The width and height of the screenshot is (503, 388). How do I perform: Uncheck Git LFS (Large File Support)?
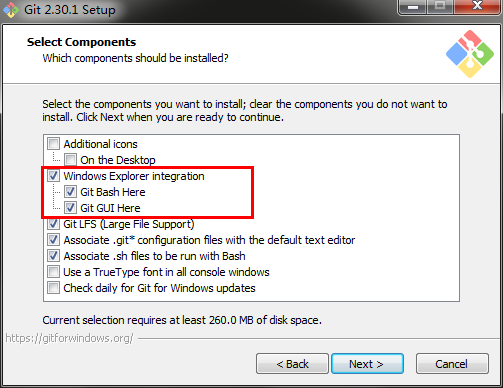(x=53, y=224)
